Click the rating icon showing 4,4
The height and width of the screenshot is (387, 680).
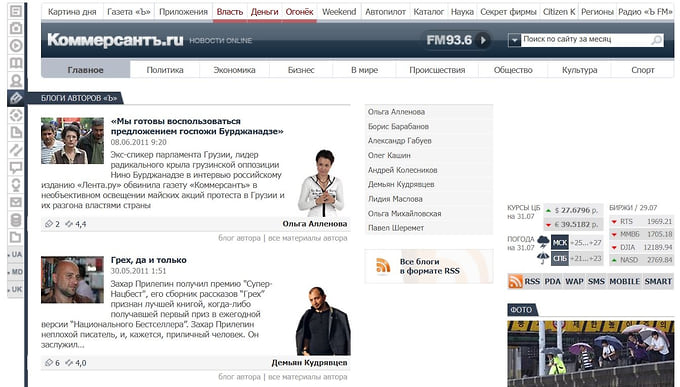(69, 224)
